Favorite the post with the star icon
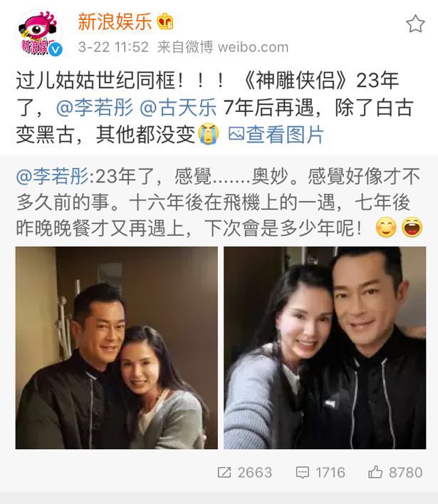Viewport: 438px width, 504px height. click(x=415, y=24)
